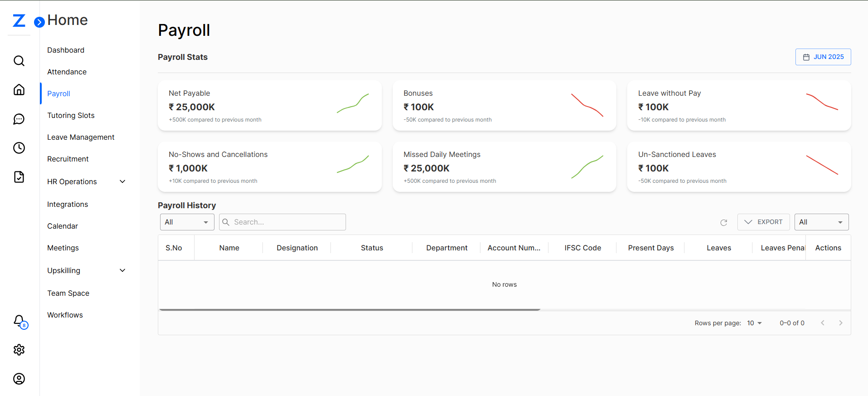Collapse sidebar with blue arrow button
Viewport: 868px width, 396px height.
tap(39, 22)
